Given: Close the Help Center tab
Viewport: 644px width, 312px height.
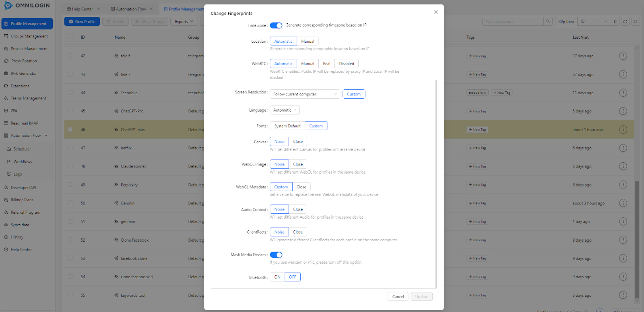Looking at the screenshot, I should click(98, 9).
